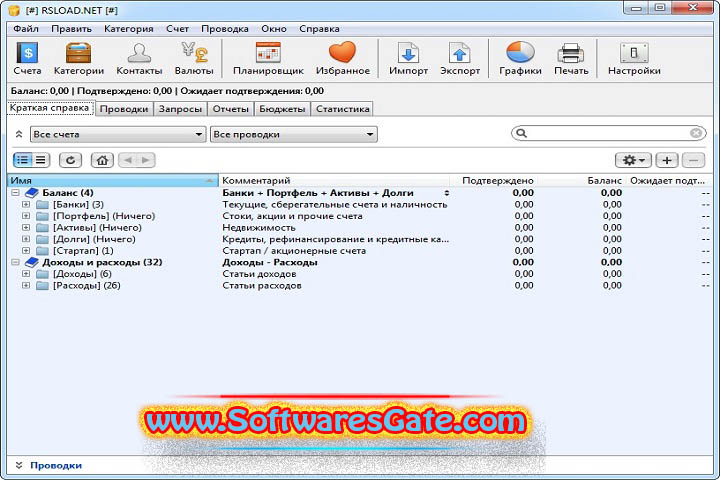The width and height of the screenshot is (720, 480).
Task: Expand the [Портфель] (Ничего) node
Action: (26, 215)
